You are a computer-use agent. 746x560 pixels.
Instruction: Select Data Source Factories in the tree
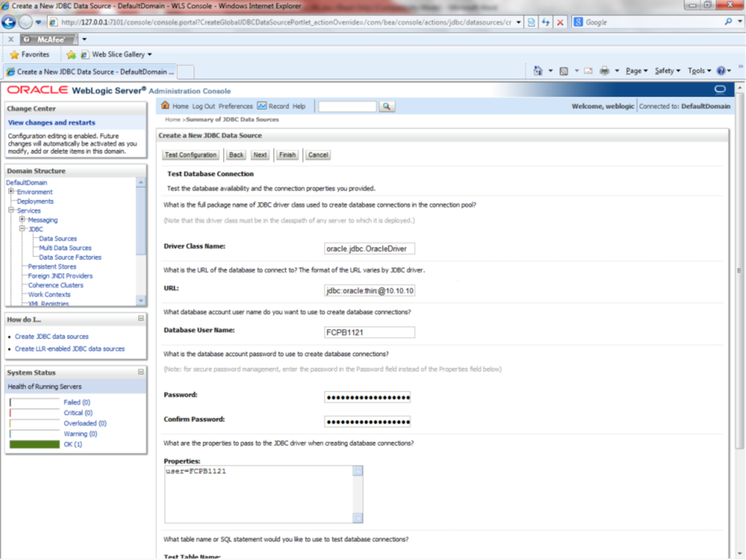point(70,257)
